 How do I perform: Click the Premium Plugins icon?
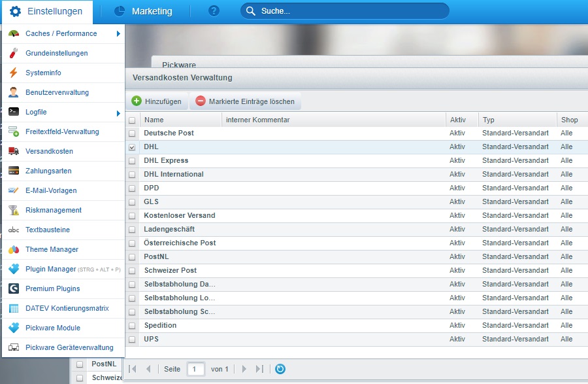tap(14, 288)
